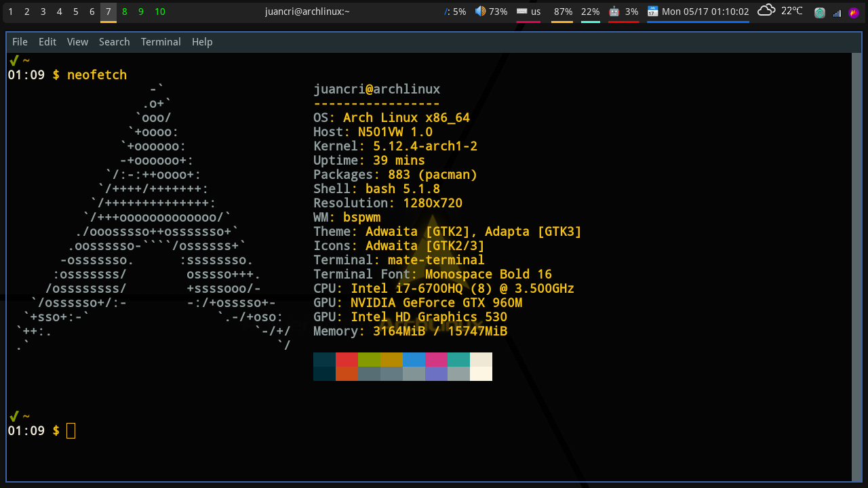Switch to workspace 5
This screenshot has height=488, width=868.
75,12
